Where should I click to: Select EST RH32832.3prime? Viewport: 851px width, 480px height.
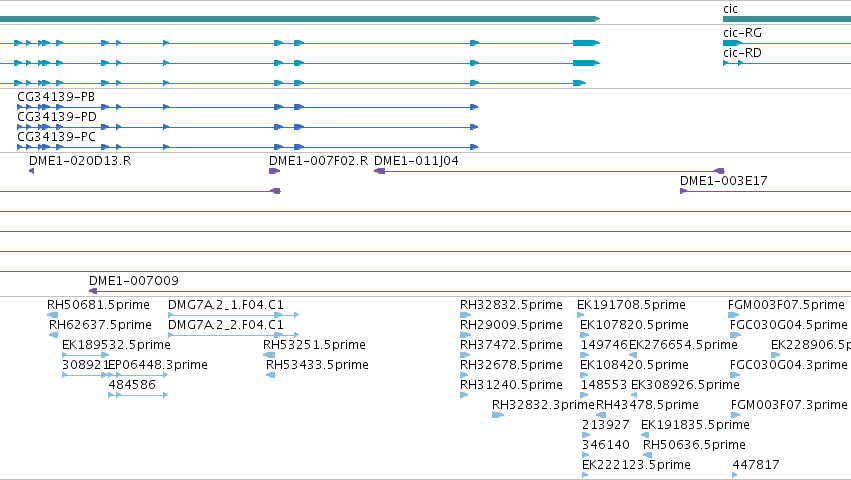543,405
